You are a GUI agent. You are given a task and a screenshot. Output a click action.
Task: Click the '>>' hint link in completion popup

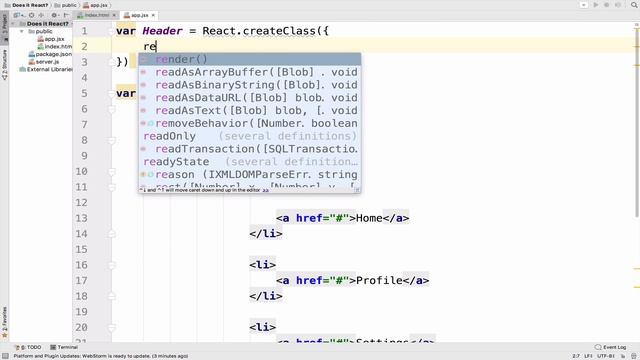pos(266,190)
